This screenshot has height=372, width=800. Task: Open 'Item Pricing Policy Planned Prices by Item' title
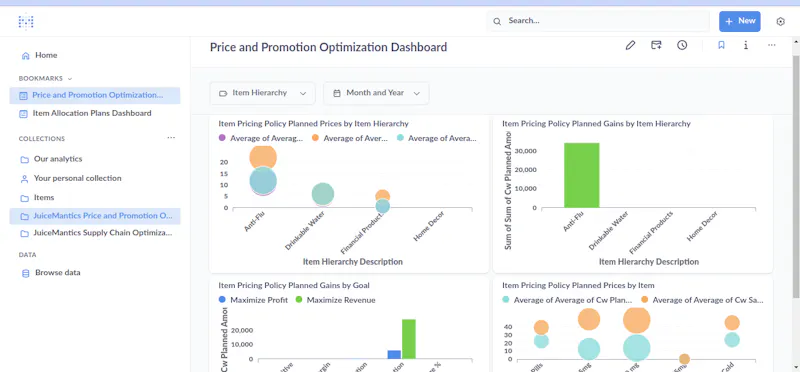(578, 285)
